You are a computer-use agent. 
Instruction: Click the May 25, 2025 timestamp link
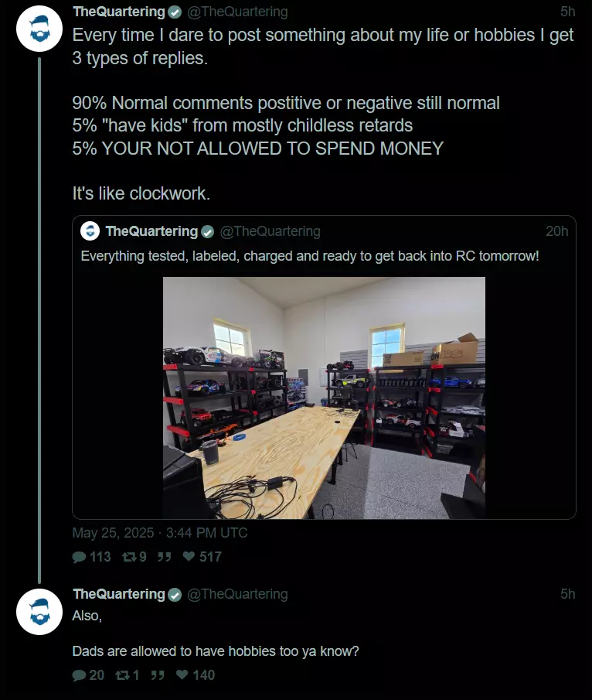[x=160, y=533]
